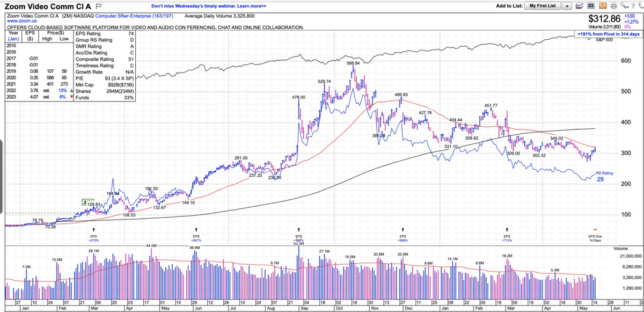Click the 108.53 April low label
The width and height of the screenshot is (644, 312).
[129, 214]
